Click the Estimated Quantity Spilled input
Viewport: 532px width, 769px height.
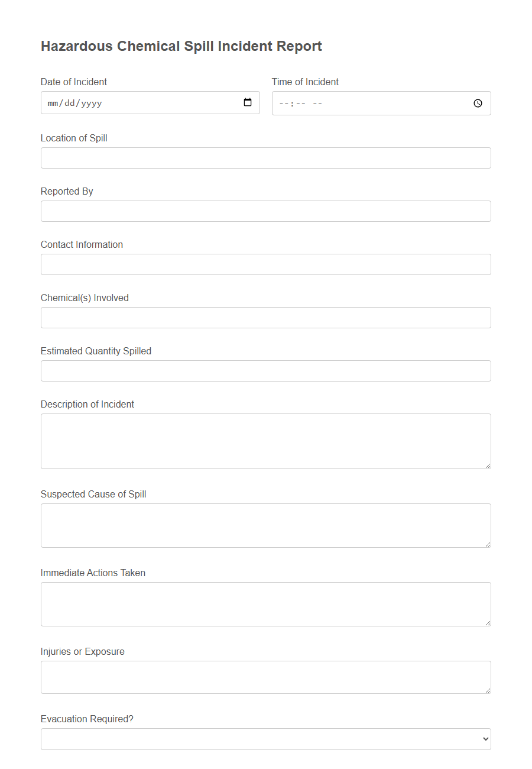coord(265,371)
